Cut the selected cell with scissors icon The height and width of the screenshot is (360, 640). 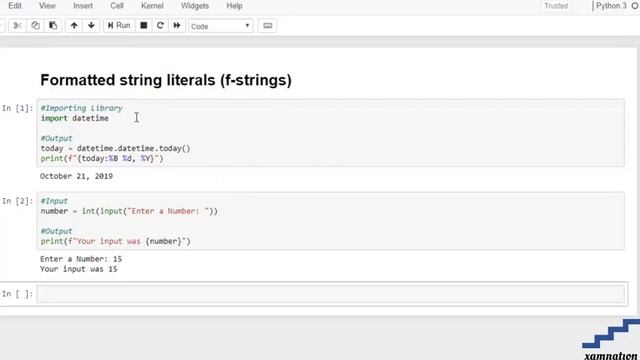tap(17, 26)
